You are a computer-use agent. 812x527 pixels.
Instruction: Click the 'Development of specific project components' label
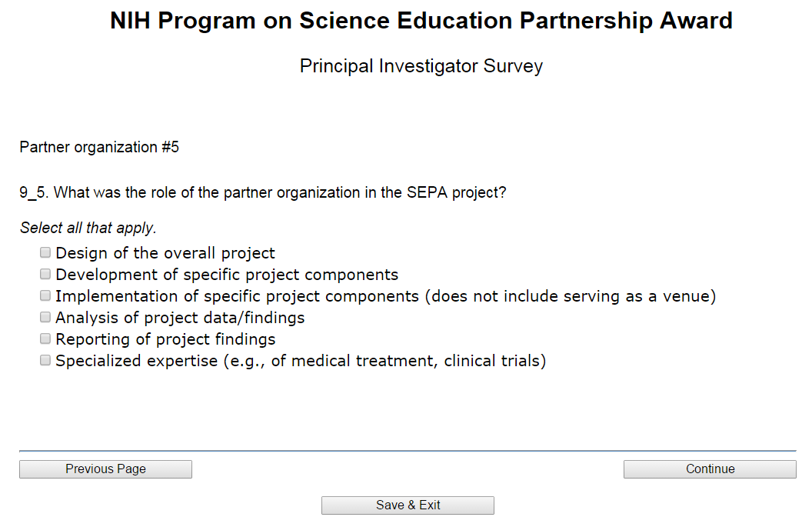(227, 275)
